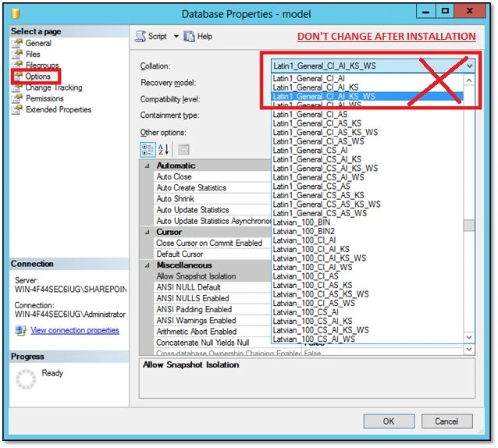Click property grid scroll down arrow
The width and height of the screenshot is (498, 448).
coord(469,349)
